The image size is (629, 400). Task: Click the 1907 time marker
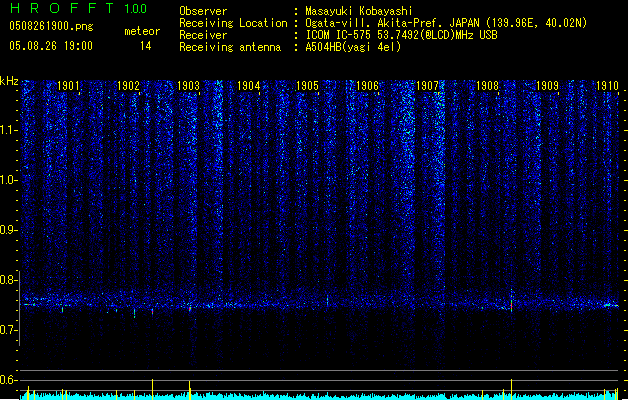coord(428,86)
